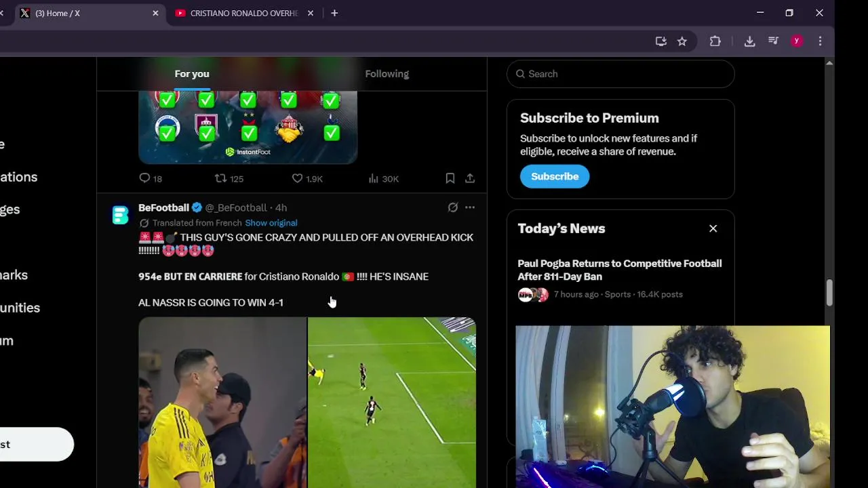Switch to the For you tab
This screenshot has height=488, width=868.
pos(192,74)
